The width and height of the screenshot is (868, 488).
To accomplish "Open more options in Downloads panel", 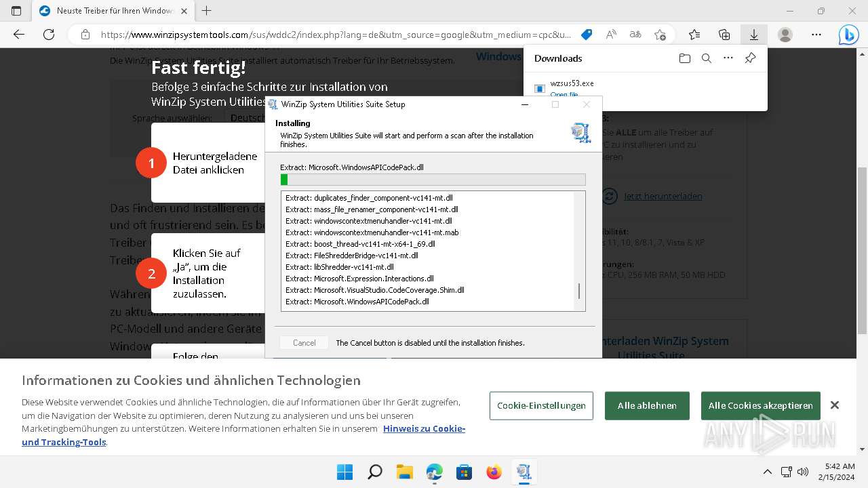I will (x=728, y=58).
